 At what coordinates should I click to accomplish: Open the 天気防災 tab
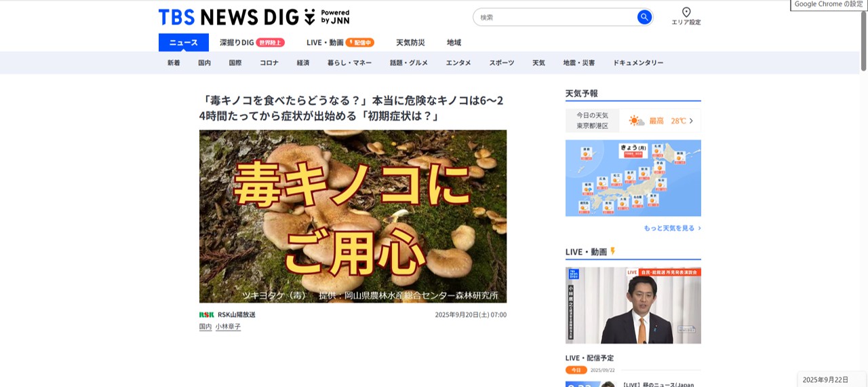coord(410,43)
